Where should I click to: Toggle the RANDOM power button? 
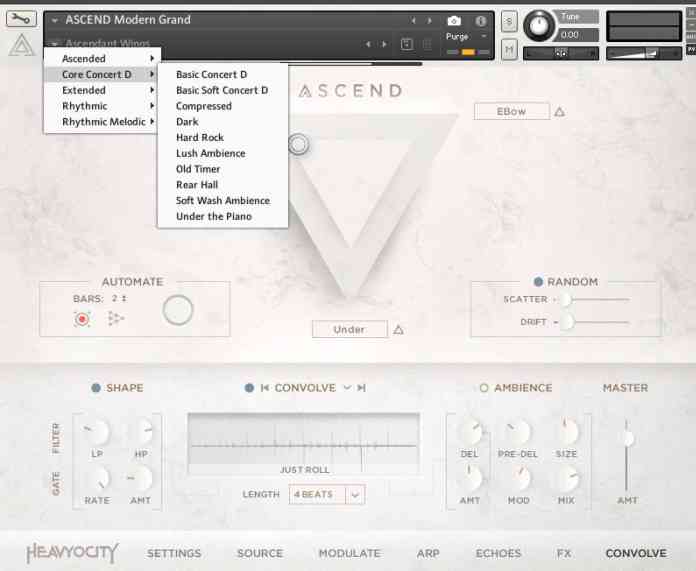pos(538,282)
